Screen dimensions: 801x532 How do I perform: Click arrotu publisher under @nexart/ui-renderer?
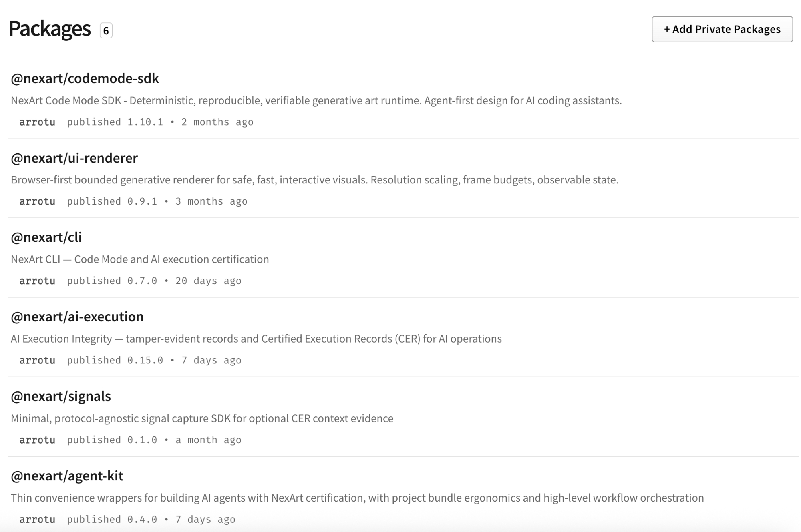tap(37, 201)
